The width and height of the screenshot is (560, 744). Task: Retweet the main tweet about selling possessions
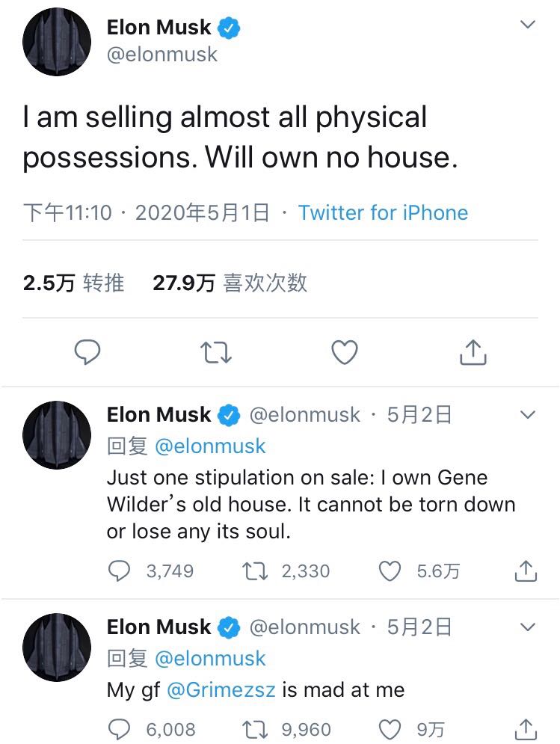(x=216, y=351)
